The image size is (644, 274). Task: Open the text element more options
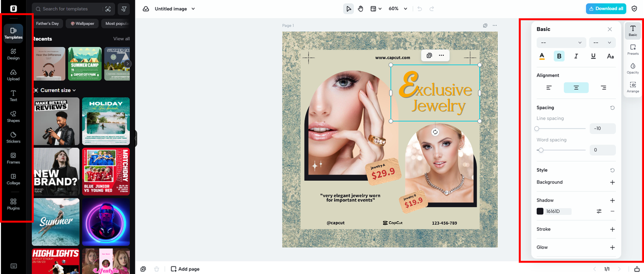pos(441,55)
